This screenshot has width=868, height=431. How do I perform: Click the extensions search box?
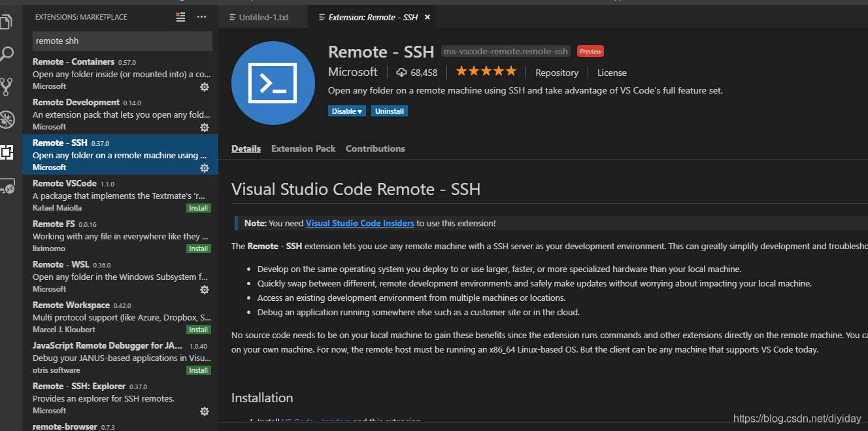(122, 41)
